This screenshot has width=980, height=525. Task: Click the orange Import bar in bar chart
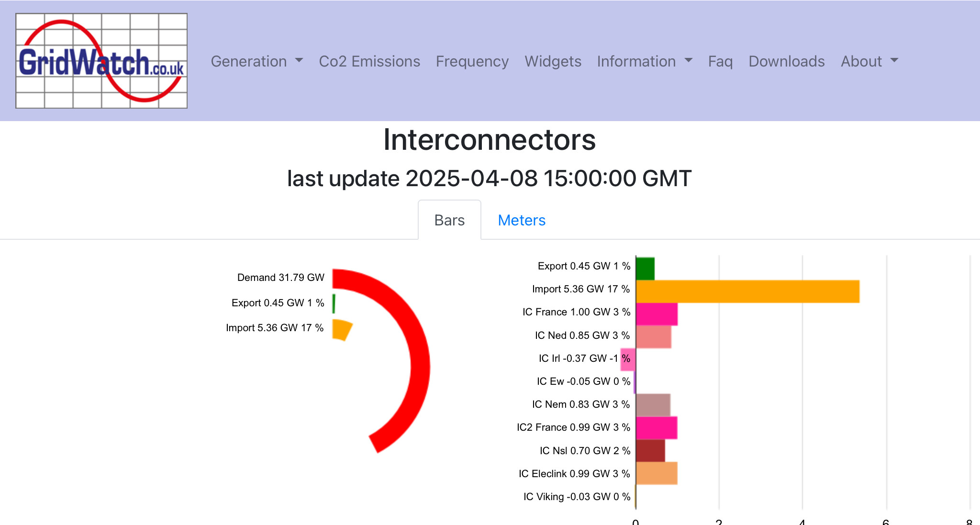click(x=747, y=291)
